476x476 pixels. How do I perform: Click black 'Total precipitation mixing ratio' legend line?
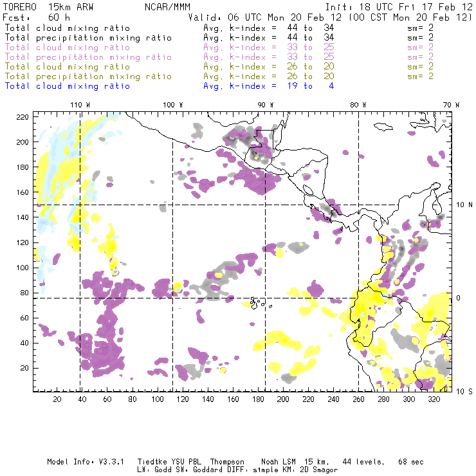(88, 38)
